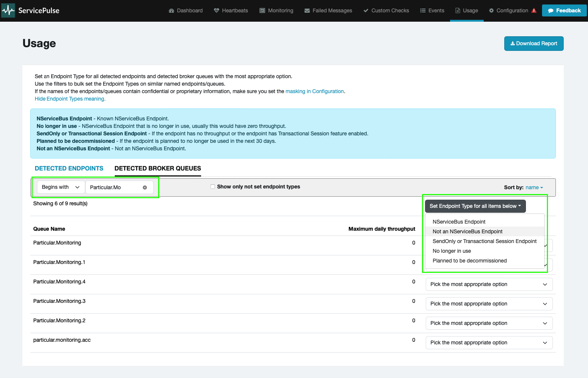588x378 pixels.
Task: Click the Particular.Monitoring queue name
Action: click(57, 243)
